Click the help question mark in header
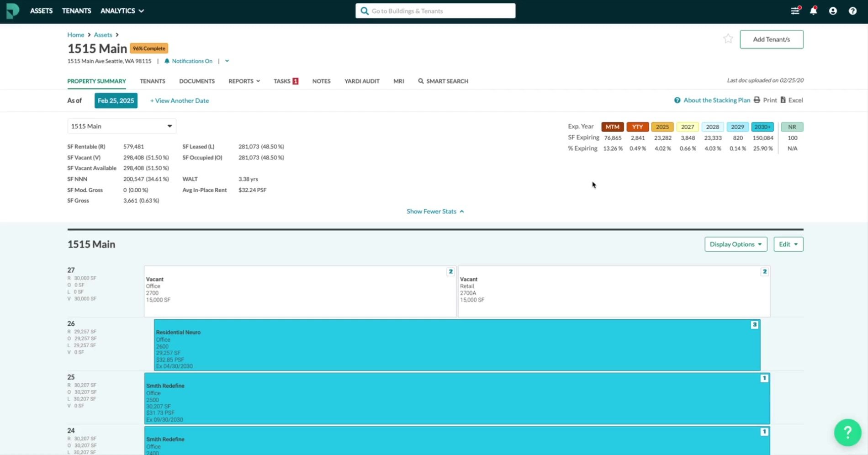868x455 pixels. [x=852, y=11]
